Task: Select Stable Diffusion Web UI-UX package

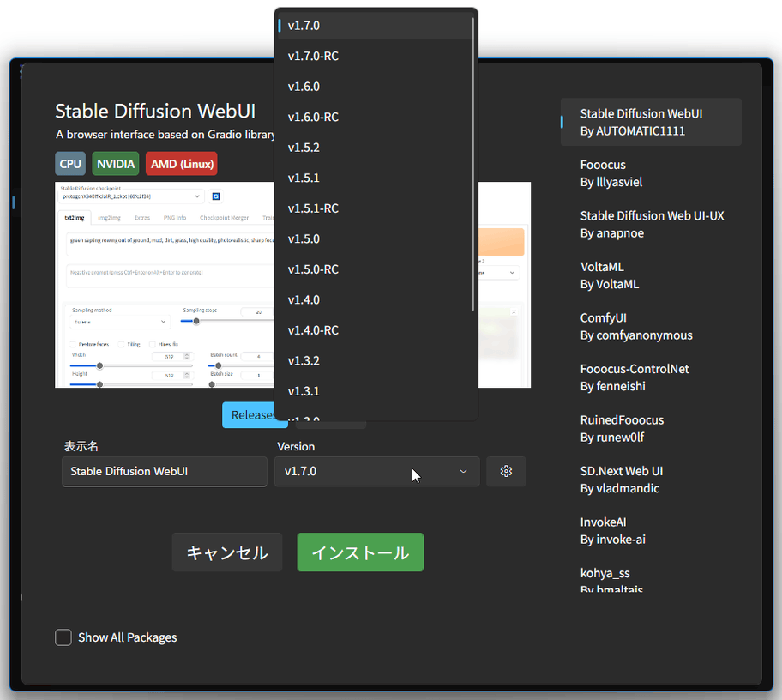Action: point(651,224)
